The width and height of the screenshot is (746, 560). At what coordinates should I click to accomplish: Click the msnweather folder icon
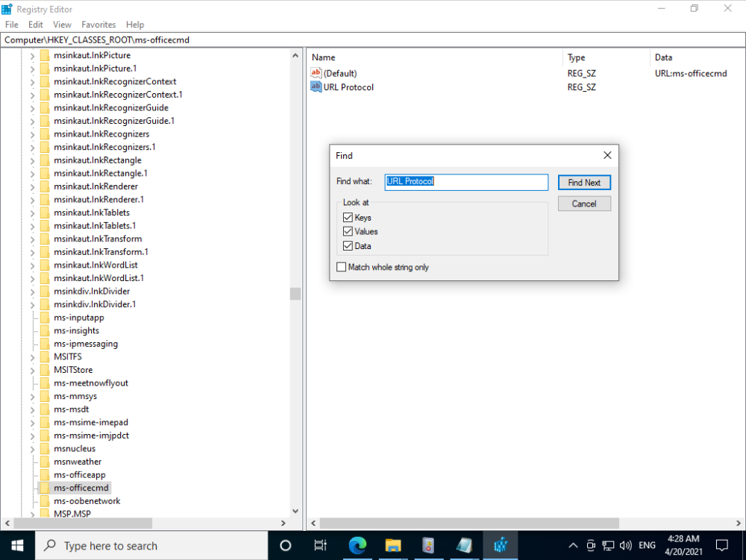[45, 462]
